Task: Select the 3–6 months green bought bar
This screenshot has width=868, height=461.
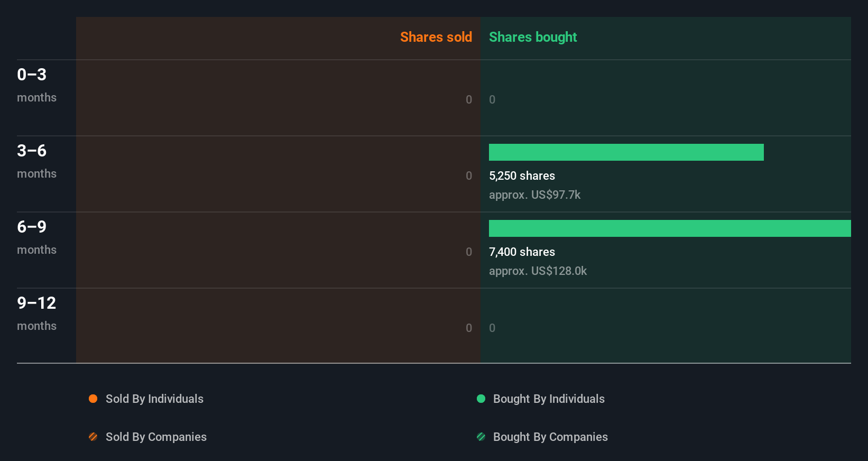Action: coord(626,152)
